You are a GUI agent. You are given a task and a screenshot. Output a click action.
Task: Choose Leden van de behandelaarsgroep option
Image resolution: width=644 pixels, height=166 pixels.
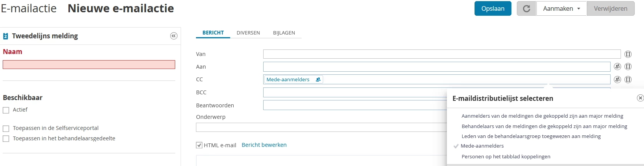click(531, 136)
